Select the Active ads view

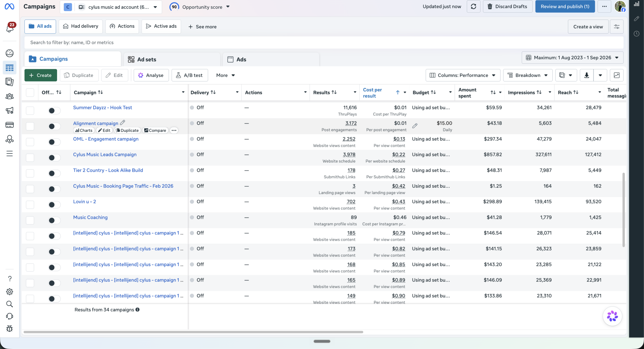pyautogui.click(x=161, y=26)
